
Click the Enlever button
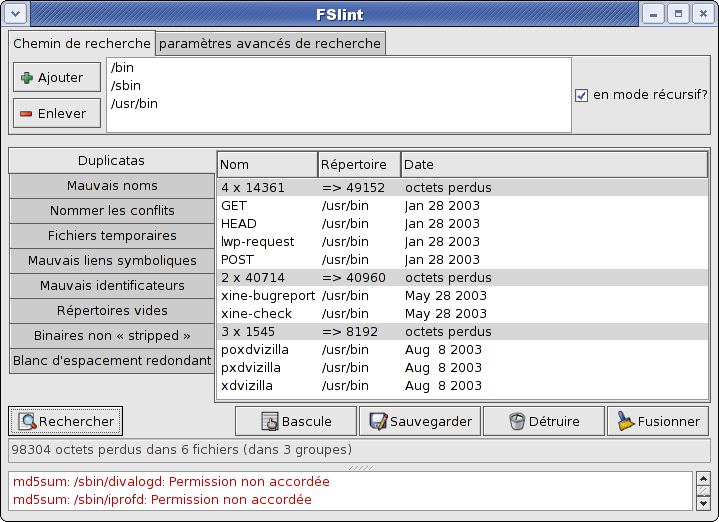(57, 113)
